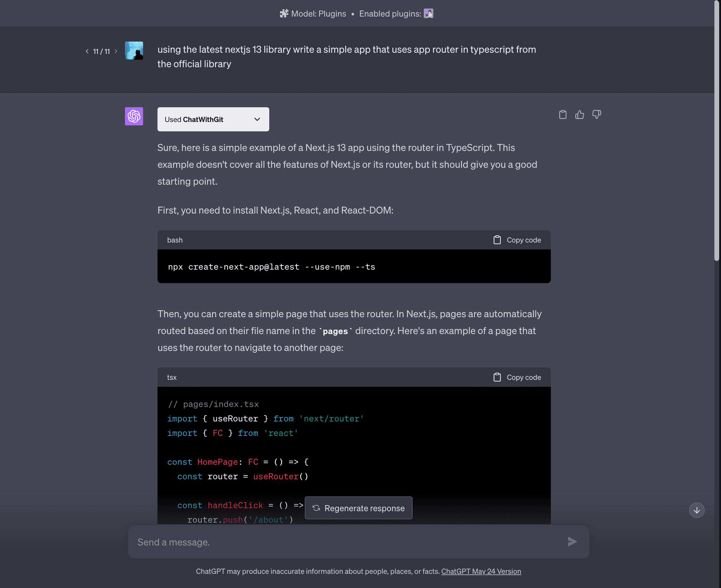Click the right arrow to navigate next
Image resolution: width=721 pixels, height=588 pixels.
[x=115, y=51]
